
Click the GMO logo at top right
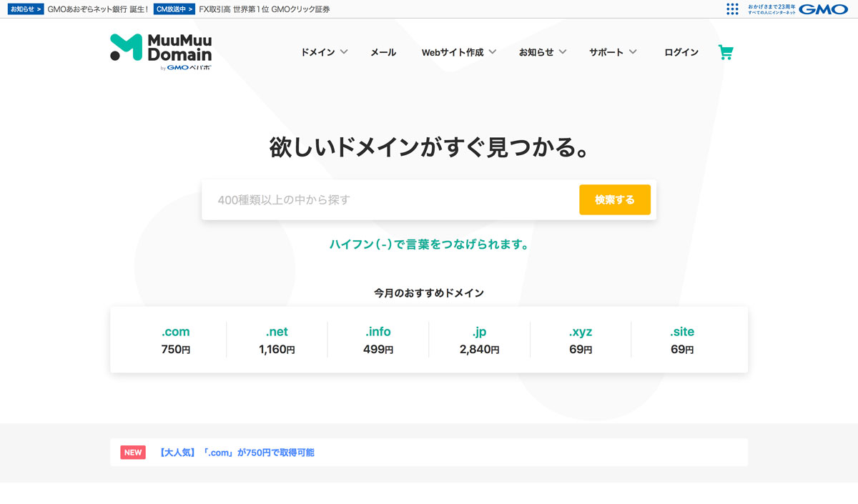click(823, 9)
